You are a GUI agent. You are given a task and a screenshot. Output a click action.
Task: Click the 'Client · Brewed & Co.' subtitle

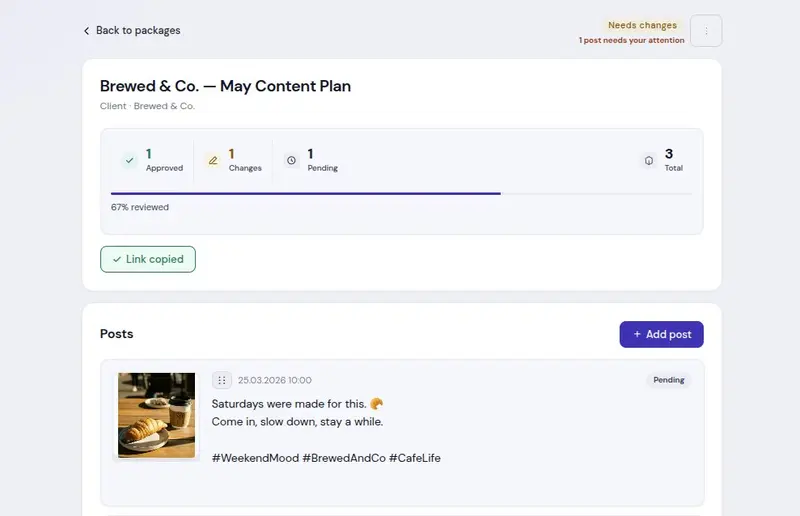(x=147, y=106)
